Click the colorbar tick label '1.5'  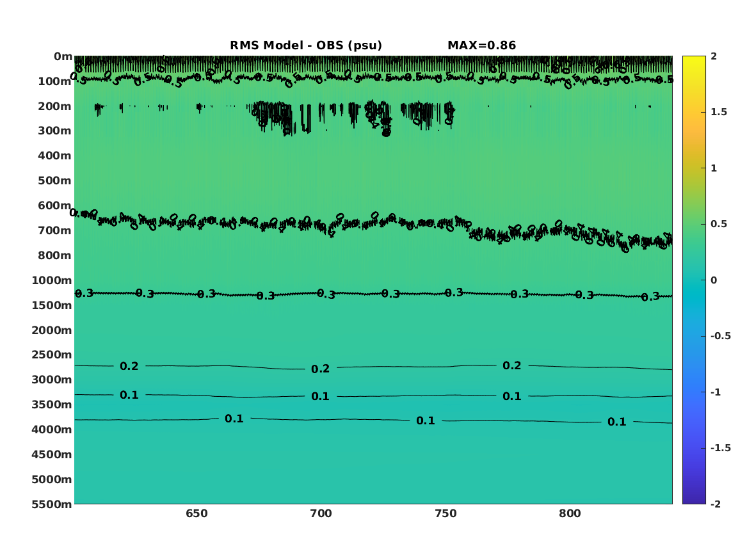(x=719, y=112)
